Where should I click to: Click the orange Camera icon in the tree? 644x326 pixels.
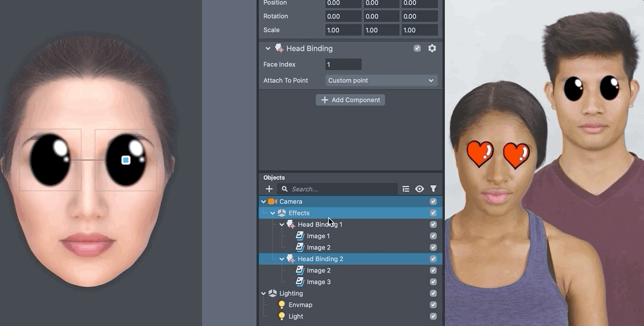tap(273, 201)
